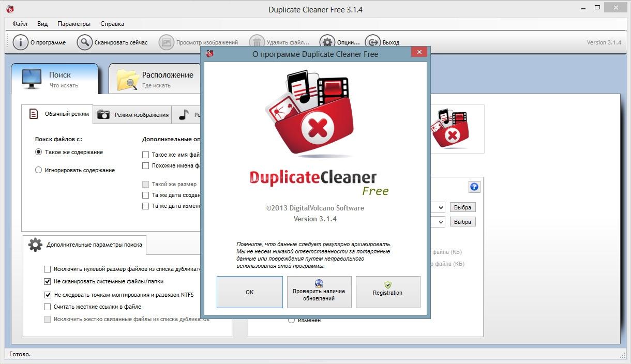Select the Игнорировать содержание radio button
631x364 pixels.
tap(38, 170)
